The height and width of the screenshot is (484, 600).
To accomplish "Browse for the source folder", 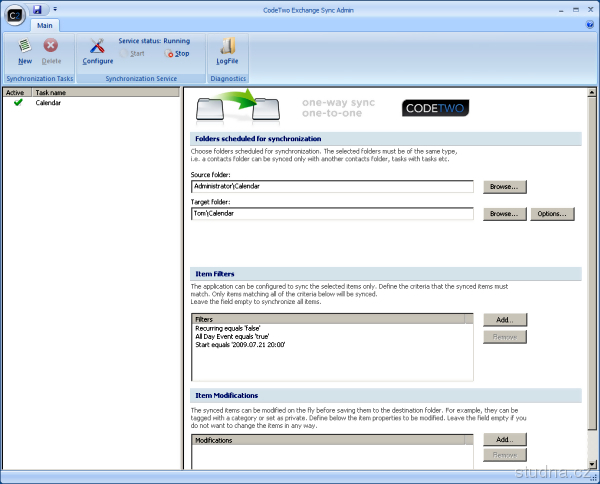I will (x=505, y=187).
